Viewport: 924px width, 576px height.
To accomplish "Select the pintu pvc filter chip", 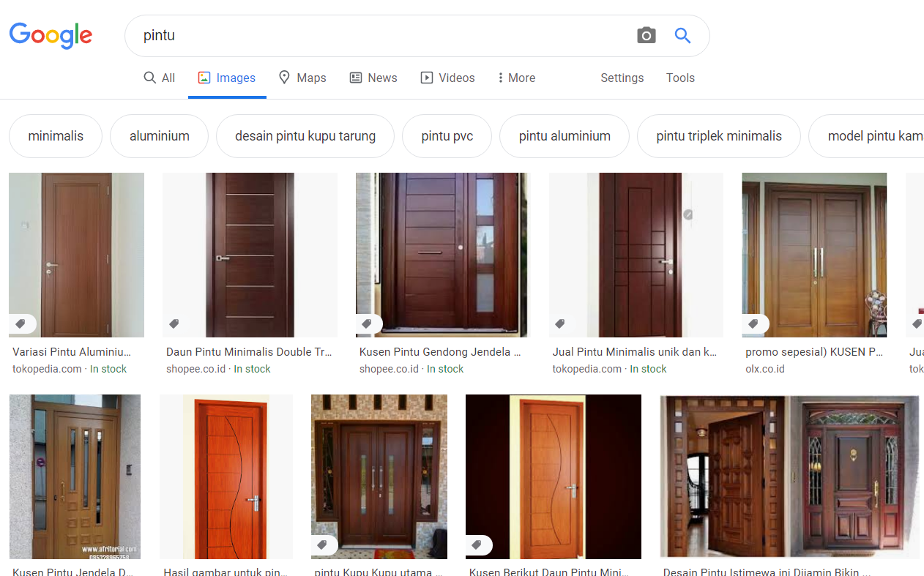I will [447, 136].
